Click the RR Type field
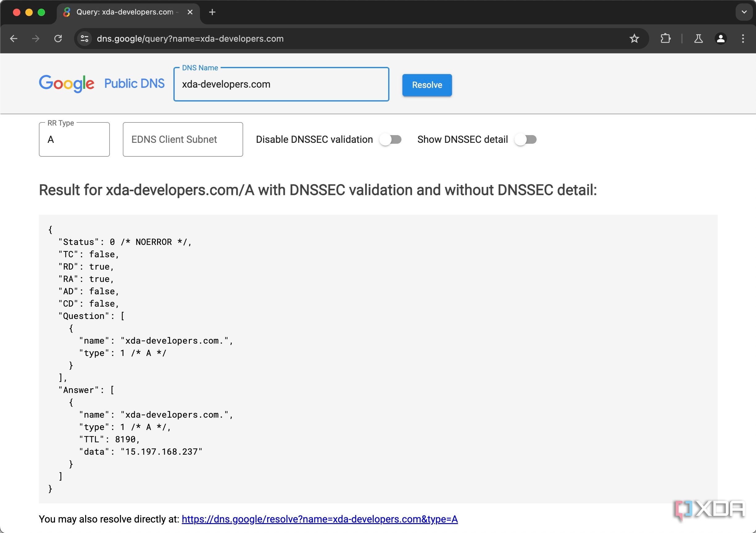 [x=74, y=139]
